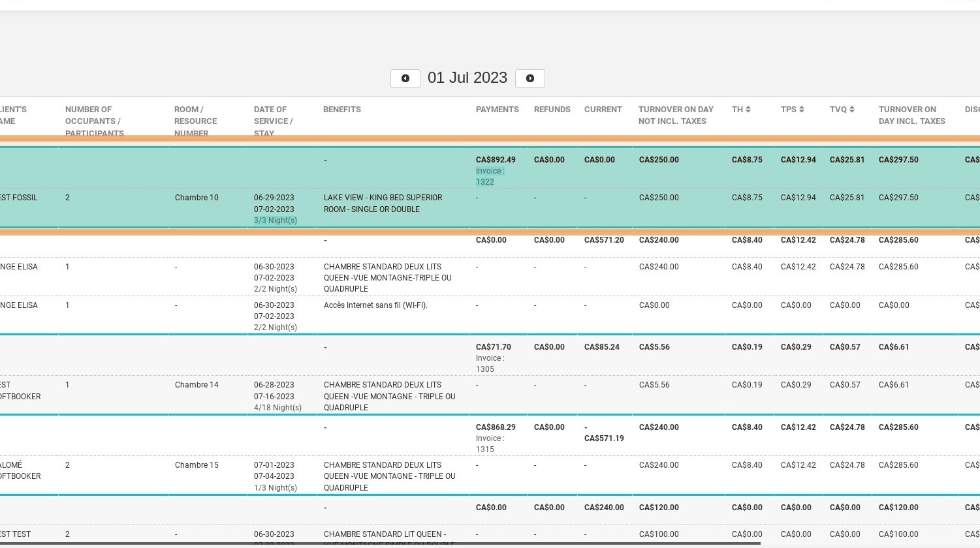This screenshot has width=980, height=548.
Task: Select 1/3 Night(s) stay text
Action: tap(276, 488)
